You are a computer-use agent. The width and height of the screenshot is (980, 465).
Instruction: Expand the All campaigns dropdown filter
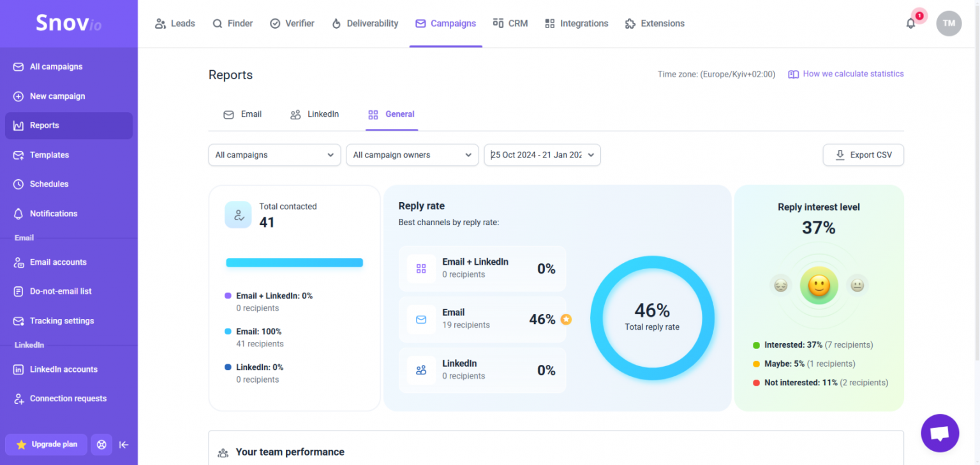tap(274, 155)
